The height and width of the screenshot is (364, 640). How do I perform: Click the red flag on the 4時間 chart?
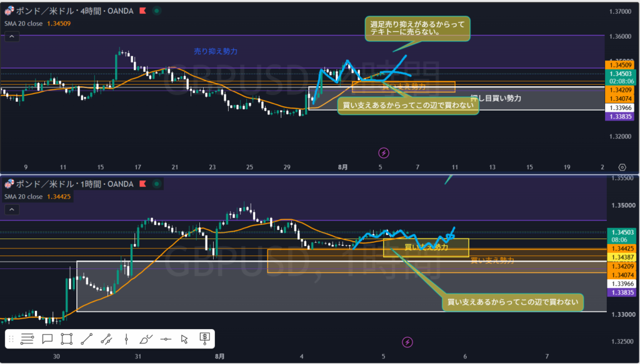click(x=142, y=11)
